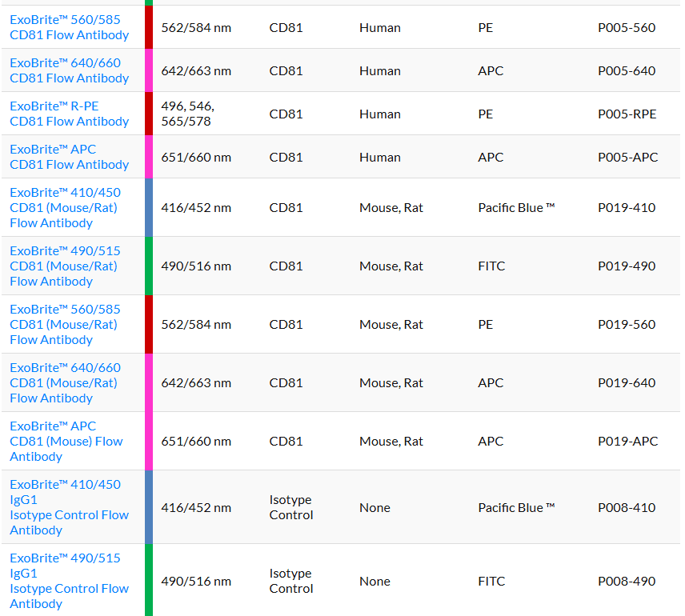Click Pacific Blue in P019-410 row
The height and width of the screenshot is (616, 685).
tap(516, 207)
